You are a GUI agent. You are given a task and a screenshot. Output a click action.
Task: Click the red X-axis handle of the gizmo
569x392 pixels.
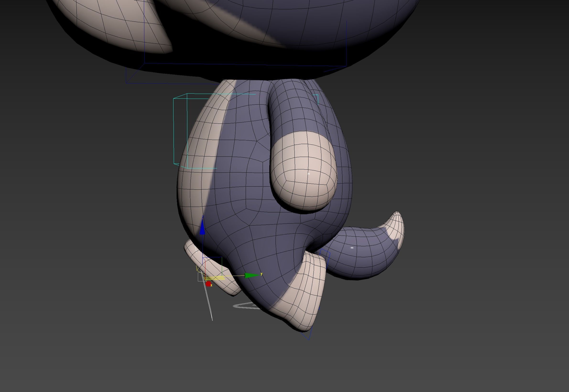tap(208, 284)
